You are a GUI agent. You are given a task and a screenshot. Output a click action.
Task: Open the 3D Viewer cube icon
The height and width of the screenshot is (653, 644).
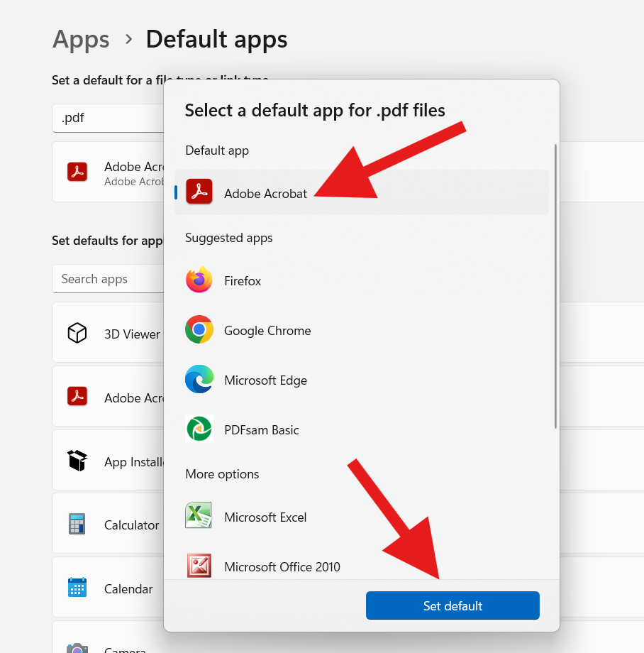point(77,333)
